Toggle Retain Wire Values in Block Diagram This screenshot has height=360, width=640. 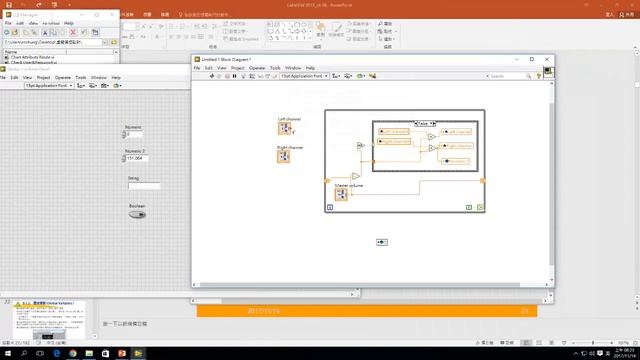coord(252,76)
